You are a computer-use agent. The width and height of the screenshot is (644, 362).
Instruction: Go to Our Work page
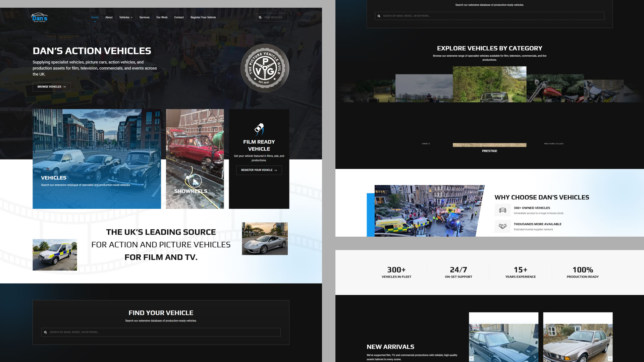(x=162, y=17)
